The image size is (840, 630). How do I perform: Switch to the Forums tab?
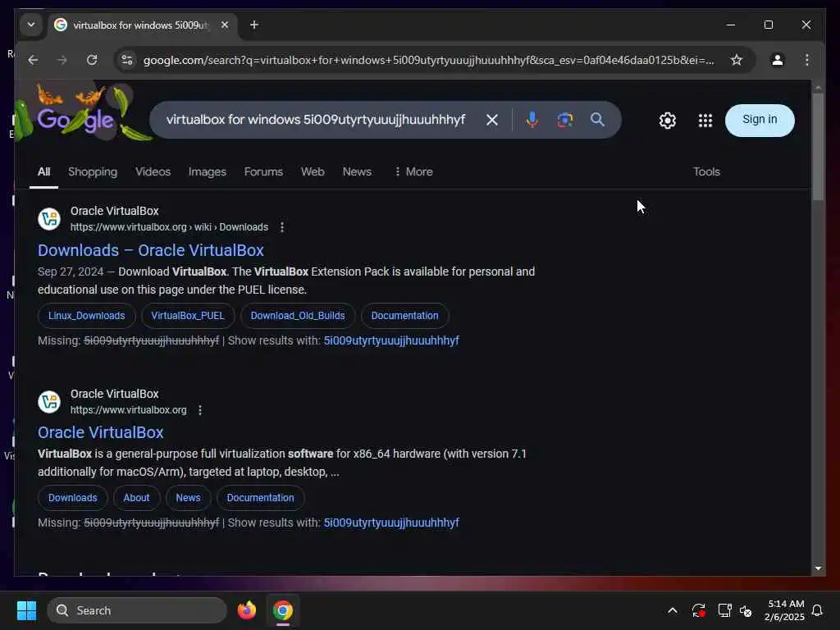(263, 172)
